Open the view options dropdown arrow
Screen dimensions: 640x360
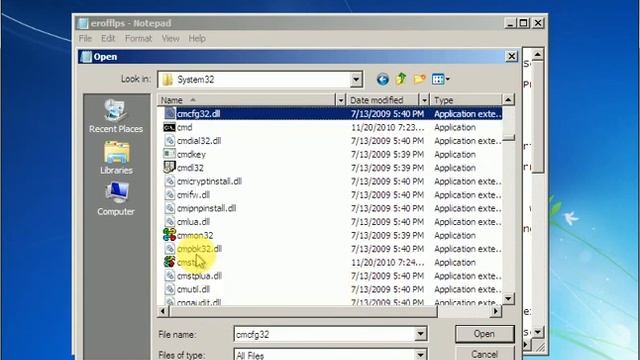[447, 79]
